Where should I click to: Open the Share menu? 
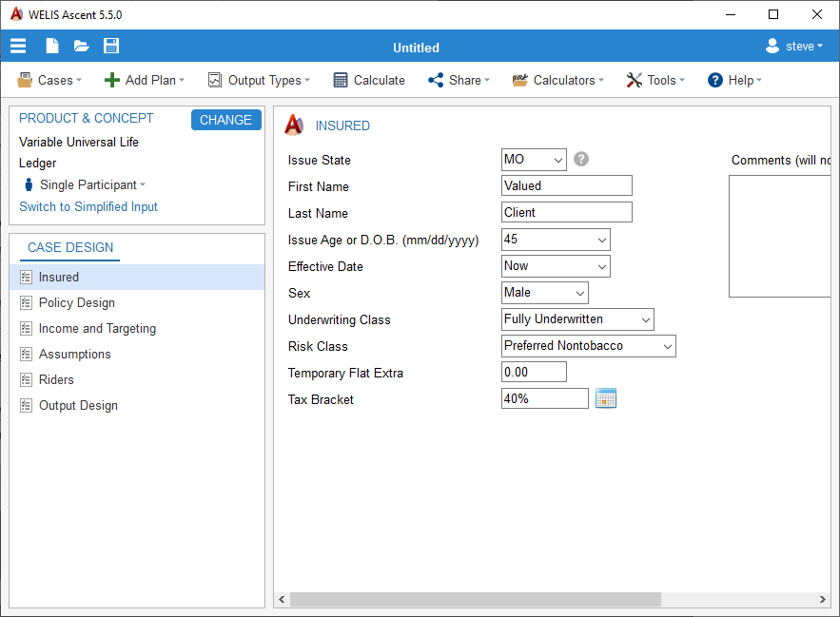coord(459,80)
